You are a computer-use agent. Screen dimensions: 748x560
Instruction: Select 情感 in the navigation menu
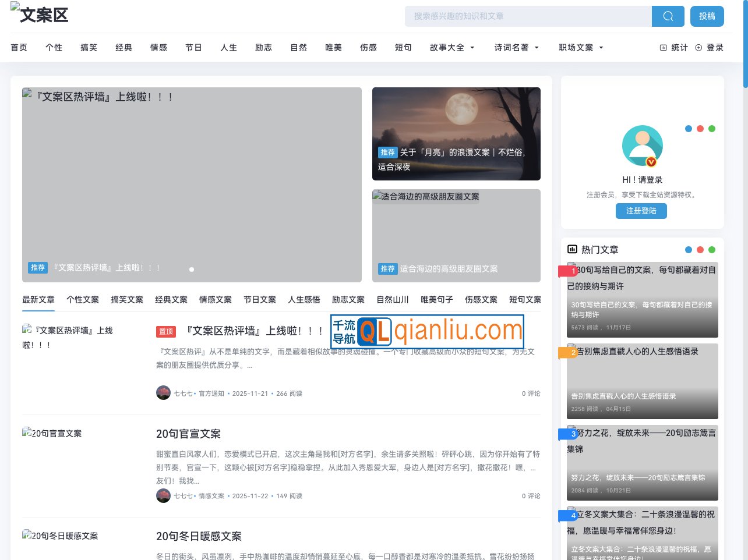point(158,48)
